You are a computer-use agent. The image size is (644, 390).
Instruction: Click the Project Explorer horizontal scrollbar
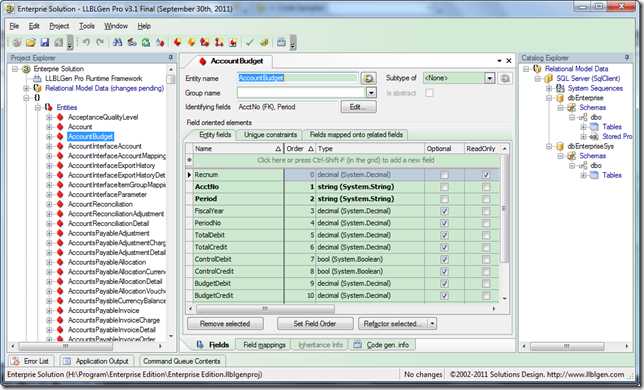(65, 346)
